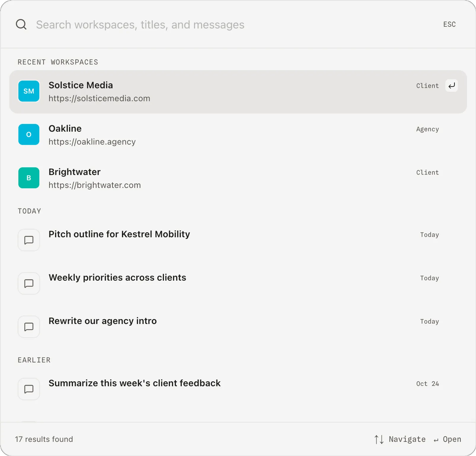Click the O avatar for Oakline
476x456 pixels.
click(29, 134)
